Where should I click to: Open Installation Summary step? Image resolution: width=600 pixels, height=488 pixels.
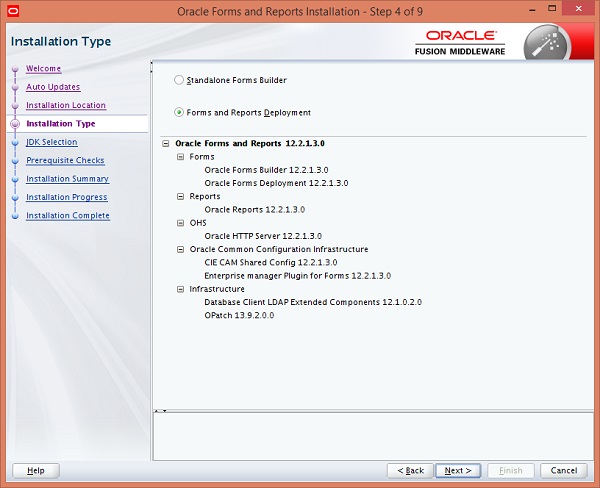click(67, 179)
